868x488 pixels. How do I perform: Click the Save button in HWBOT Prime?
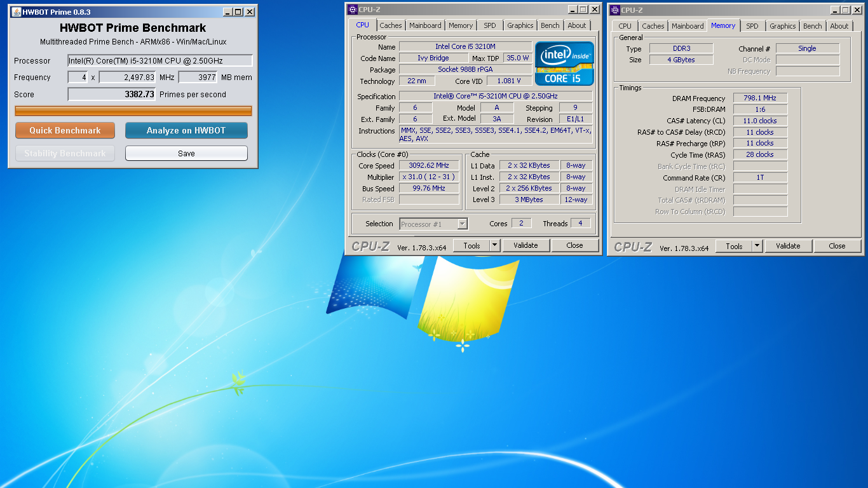coord(186,153)
